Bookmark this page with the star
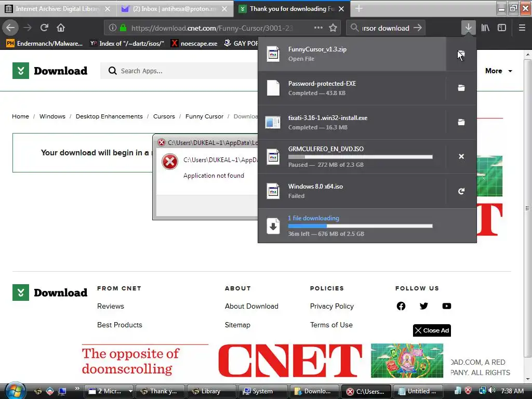The image size is (532, 399). (333, 28)
